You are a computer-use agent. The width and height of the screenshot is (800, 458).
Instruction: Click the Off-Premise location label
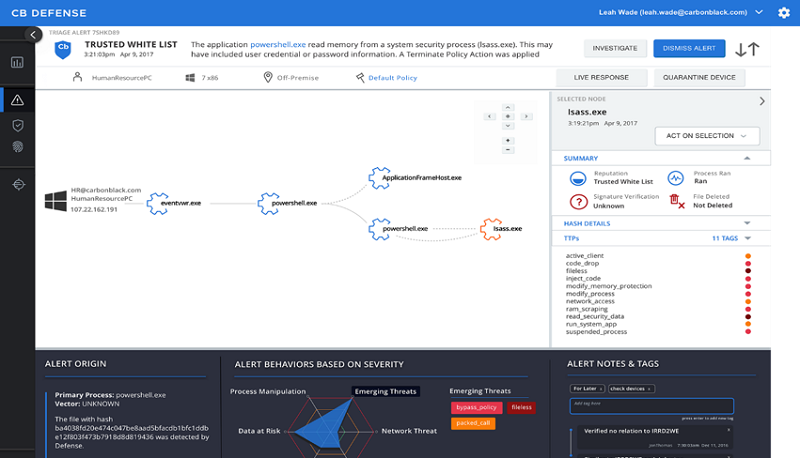(298, 78)
